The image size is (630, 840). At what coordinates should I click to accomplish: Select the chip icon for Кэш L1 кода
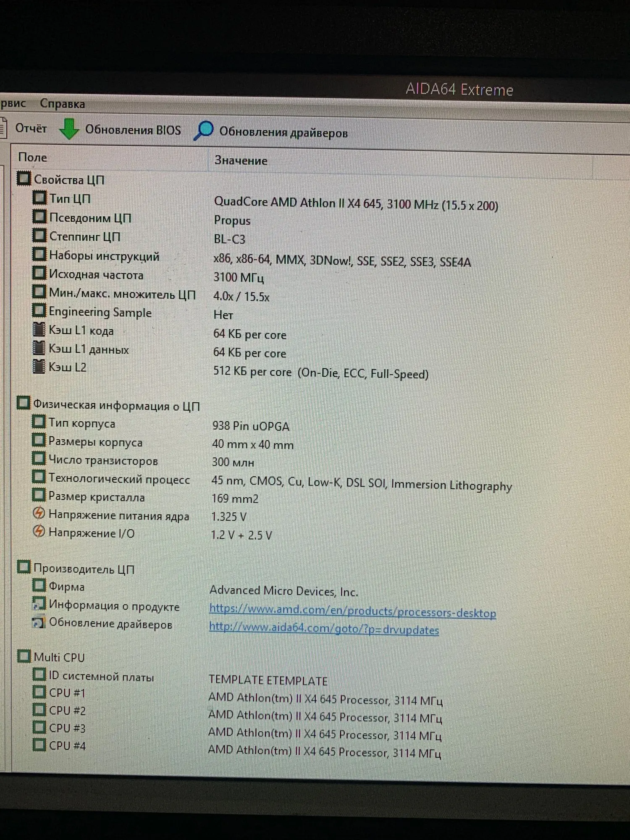39,329
